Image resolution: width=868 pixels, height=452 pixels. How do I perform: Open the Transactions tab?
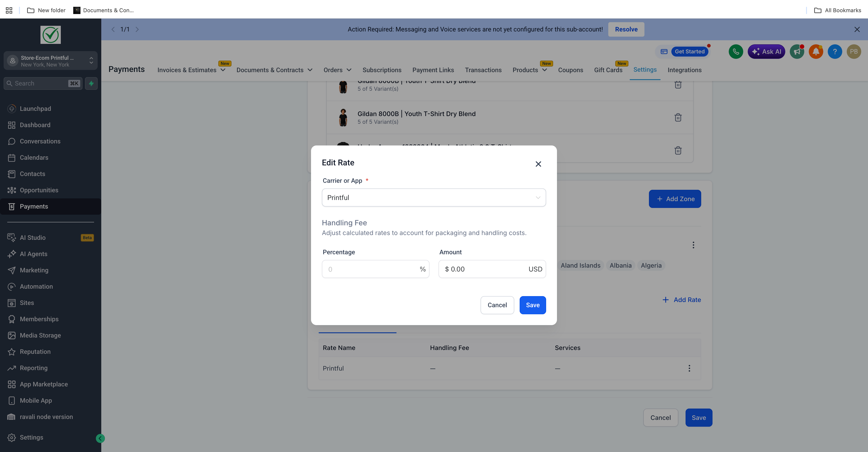click(483, 70)
